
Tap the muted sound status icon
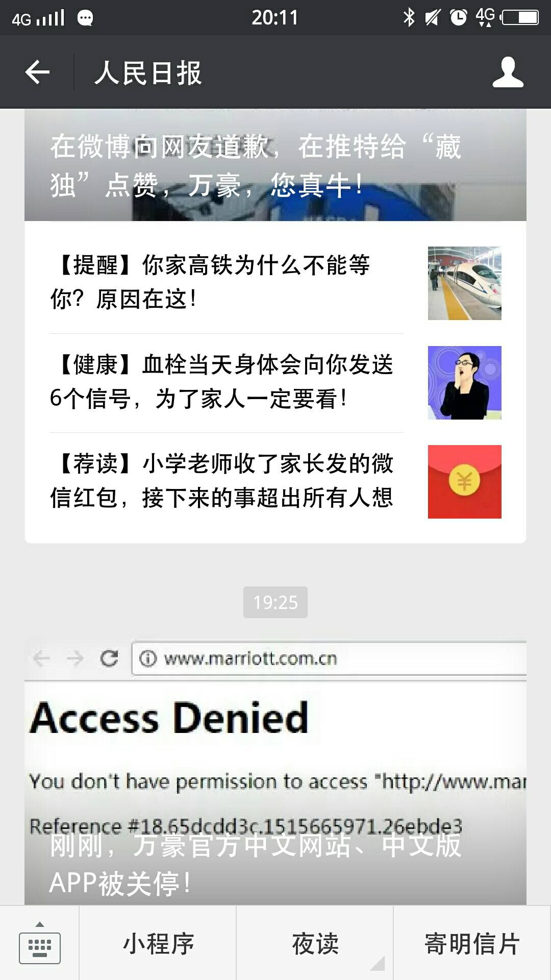[433, 17]
